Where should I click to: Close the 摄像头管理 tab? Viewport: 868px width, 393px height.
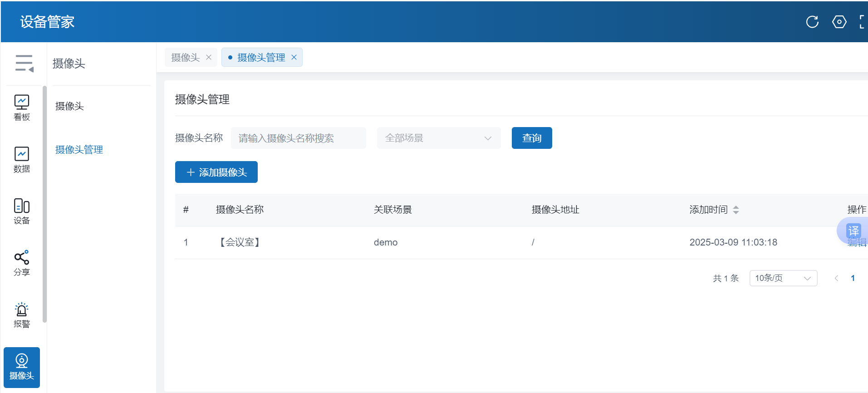point(294,58)
